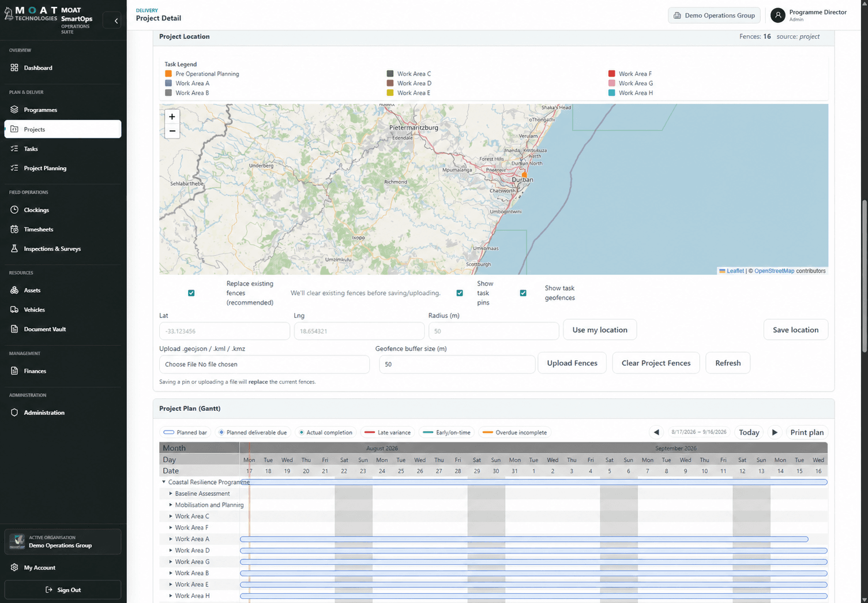Image resolution: width=868 pixels, height=603 pixels.
Task: Open Dashboard from sidebar
Action: [x=63, y=68]
